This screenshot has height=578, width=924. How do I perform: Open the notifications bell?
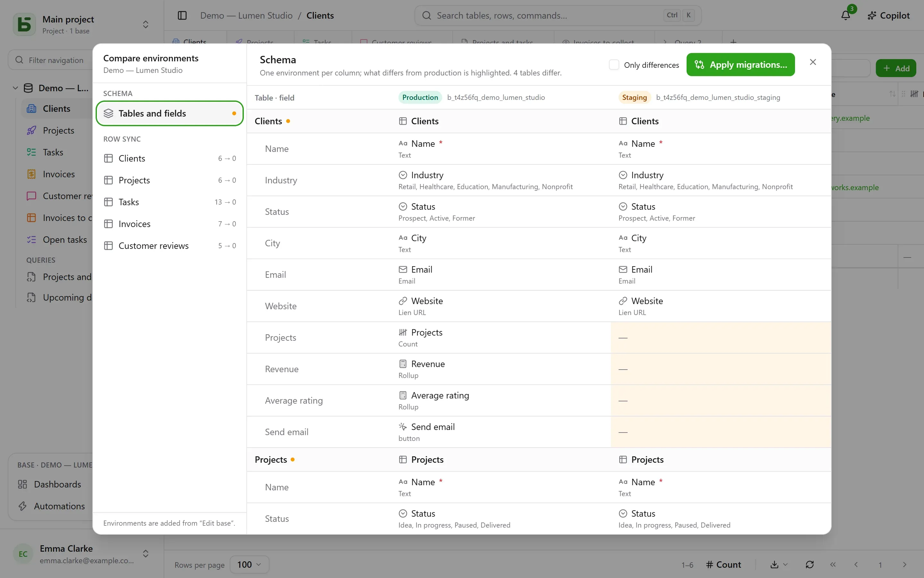[846, 15]
